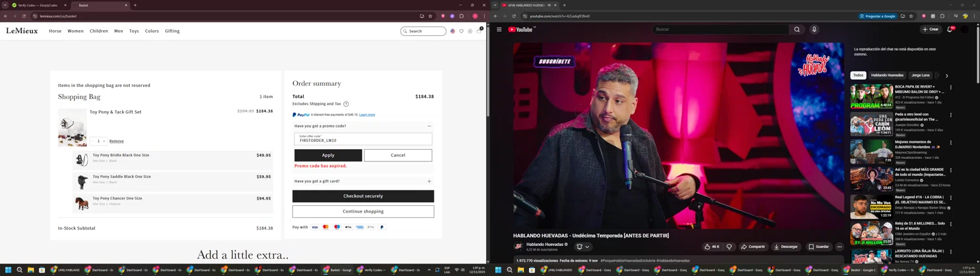The height and width of the screenshot is (276, 980).
Task: Save video with Guardar button
Action: pyautogui.click(x=819, y=247)
